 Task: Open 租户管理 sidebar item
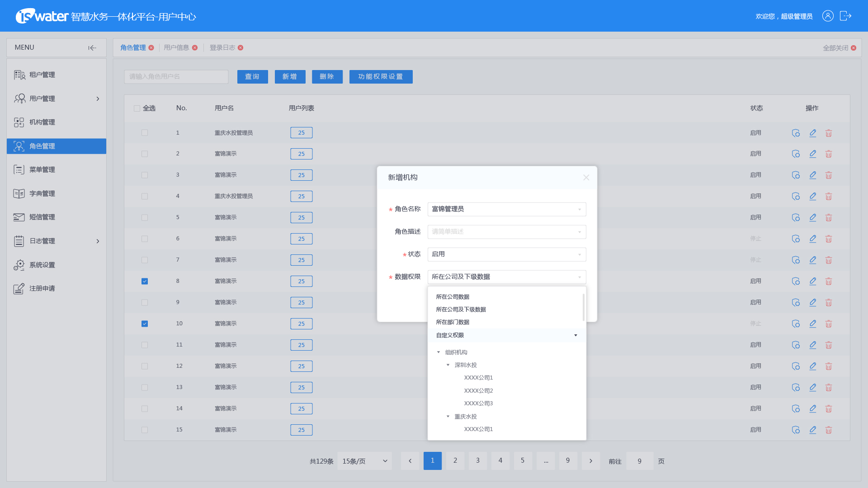click(x=57, y=75)
